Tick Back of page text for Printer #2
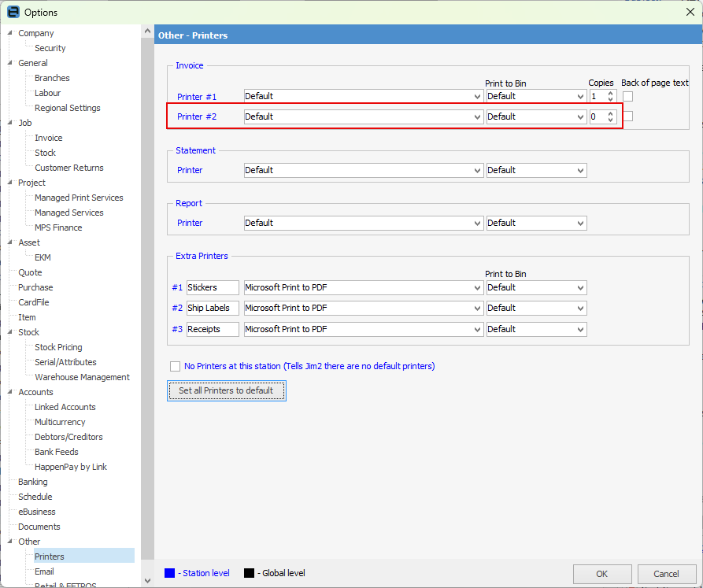The image size is (703, 588). [628, 116]
